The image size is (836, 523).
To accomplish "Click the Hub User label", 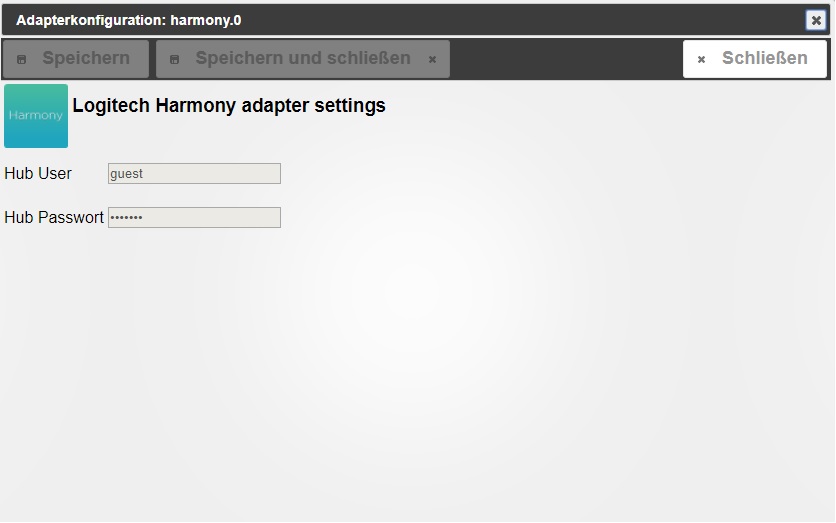I will pos(38,174).
